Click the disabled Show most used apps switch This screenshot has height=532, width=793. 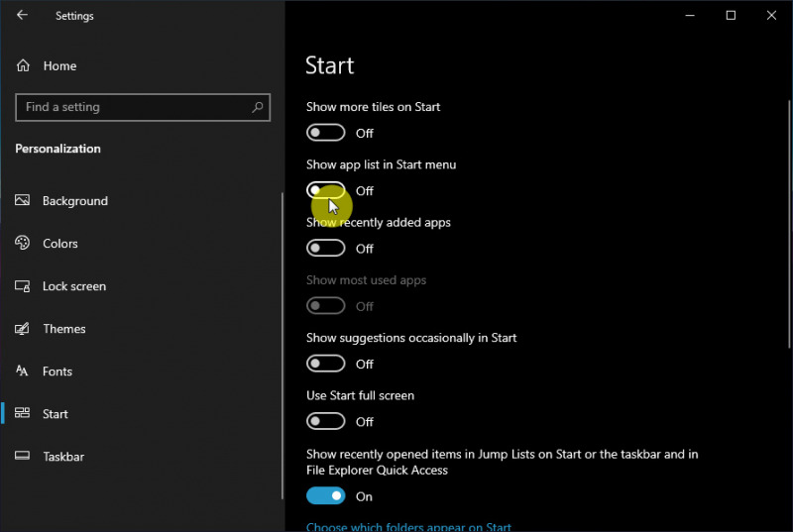coord(326,306)
